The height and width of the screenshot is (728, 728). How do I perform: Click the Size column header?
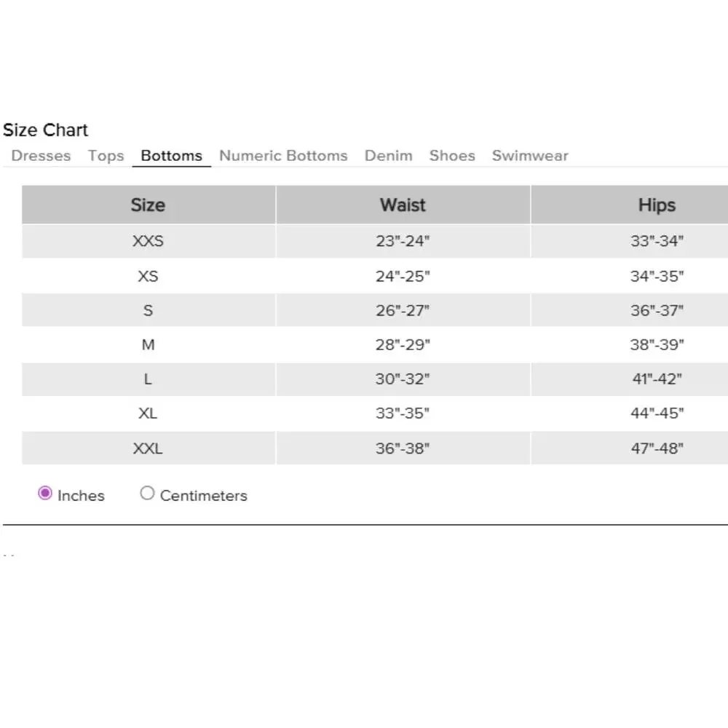coord(149,205)
